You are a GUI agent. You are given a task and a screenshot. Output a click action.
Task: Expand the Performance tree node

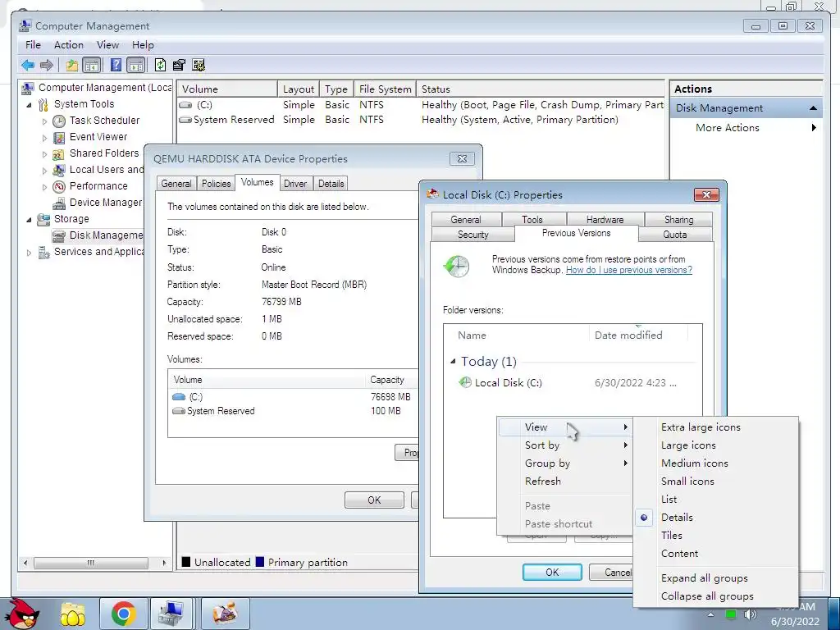44,187
